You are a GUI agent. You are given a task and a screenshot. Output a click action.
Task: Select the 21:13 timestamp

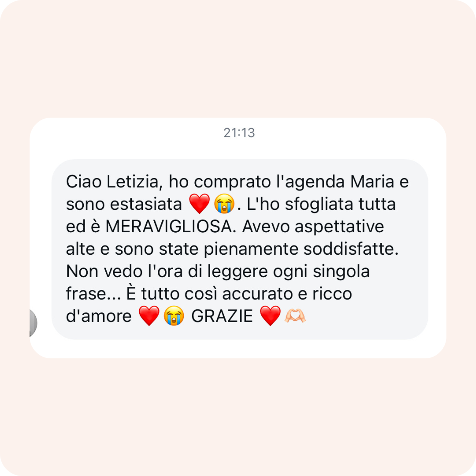239,133
